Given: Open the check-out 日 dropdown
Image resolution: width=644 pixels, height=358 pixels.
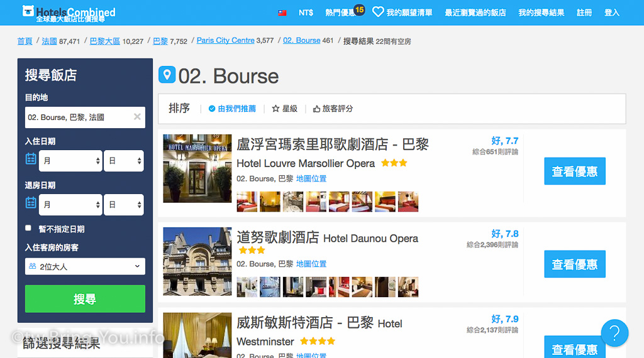Looking at the screenshot, I should tap(124, 205).
